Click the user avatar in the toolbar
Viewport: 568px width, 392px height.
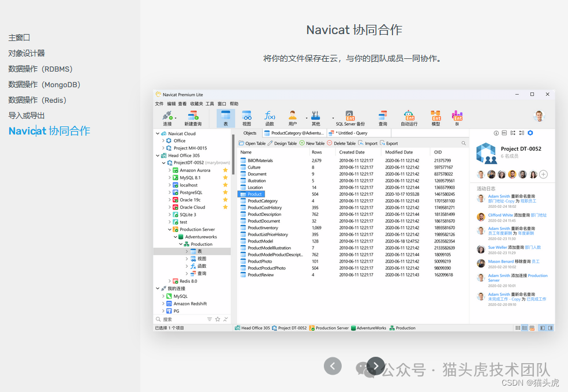tap(539, 116)
